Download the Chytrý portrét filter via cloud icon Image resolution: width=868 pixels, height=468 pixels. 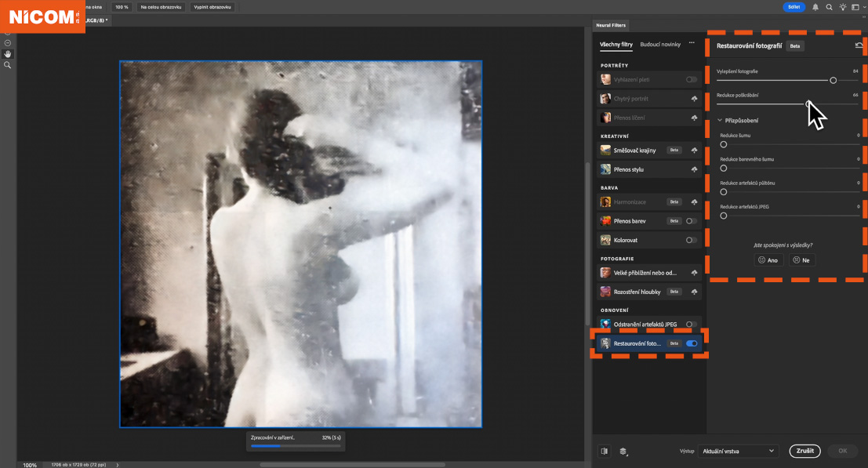tap(694, 99)
